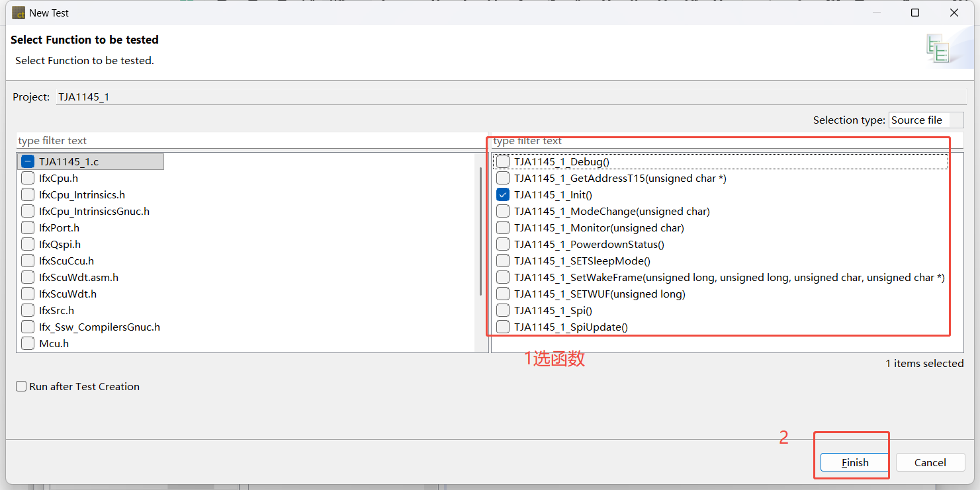Tick the IfxCpu.h file checkbox
The image size is (980, 490).
pyautogui.click(x=28, y=178)
